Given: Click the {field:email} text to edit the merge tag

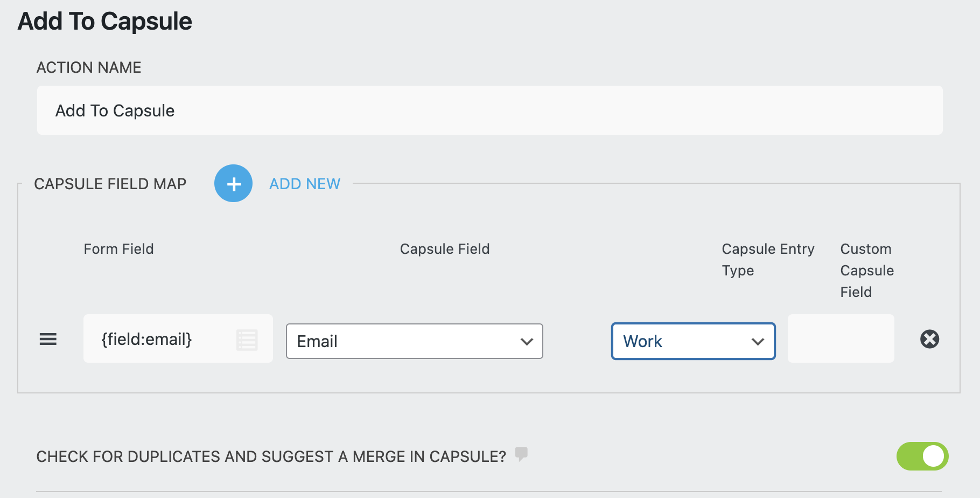Looking at the screenshot, I should tap(146, 339).
